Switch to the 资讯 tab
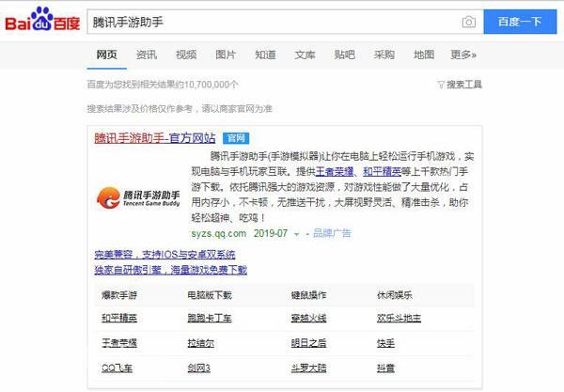 (147, 55)
